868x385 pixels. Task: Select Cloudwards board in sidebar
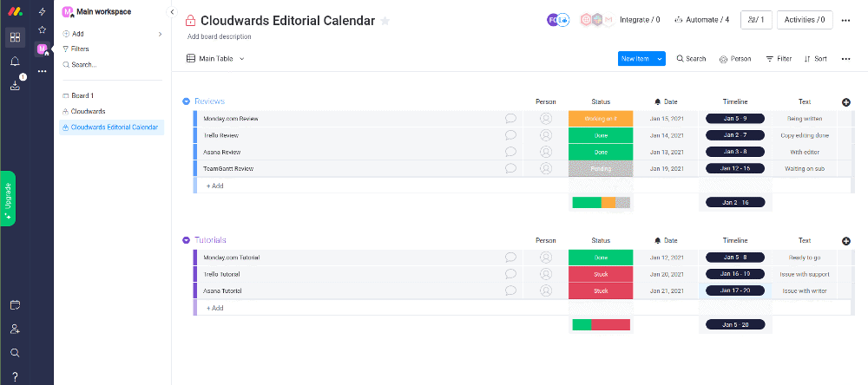click(88, 111)
